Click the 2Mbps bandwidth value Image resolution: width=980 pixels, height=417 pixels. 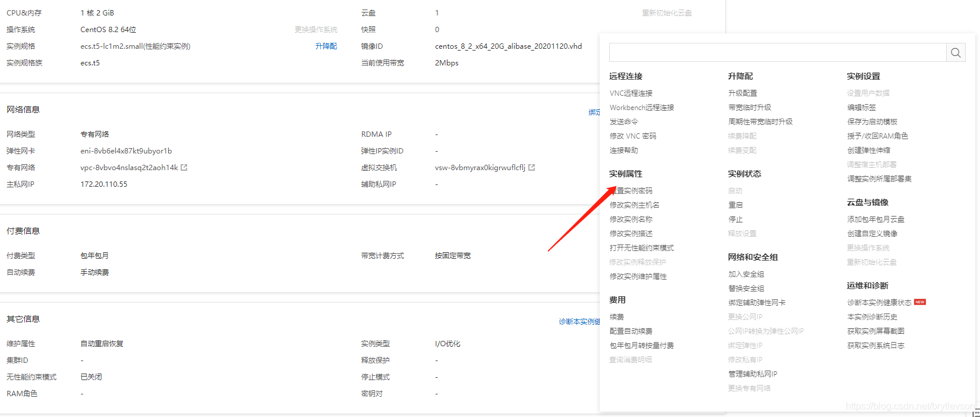[447, 63]
